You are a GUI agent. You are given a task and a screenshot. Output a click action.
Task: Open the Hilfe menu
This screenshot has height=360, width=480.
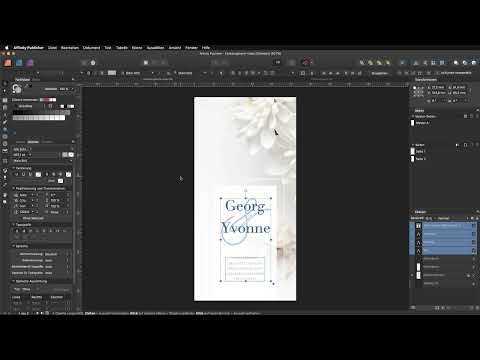tap(206, 48)
